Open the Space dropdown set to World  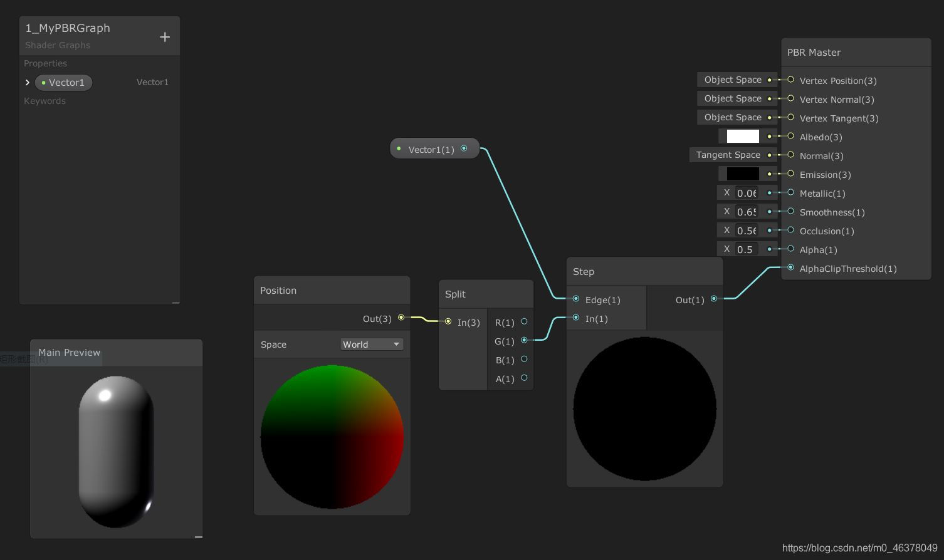coord(372,345)
